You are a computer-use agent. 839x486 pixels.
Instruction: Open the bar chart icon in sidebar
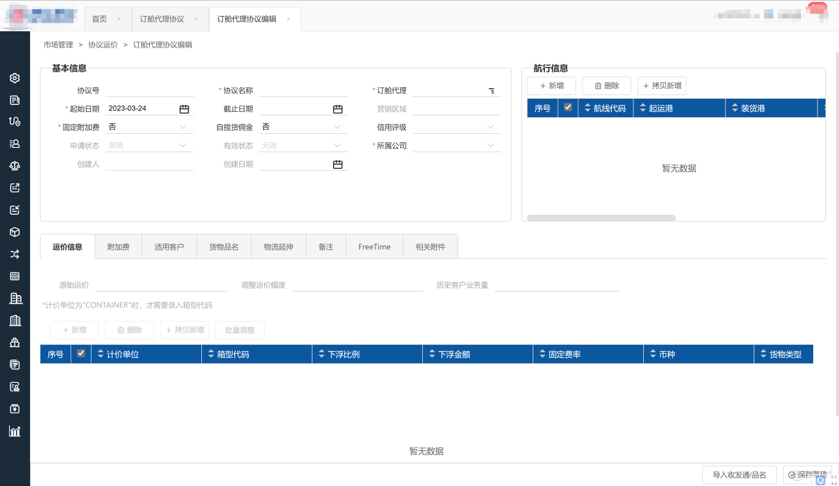[15, 431]
